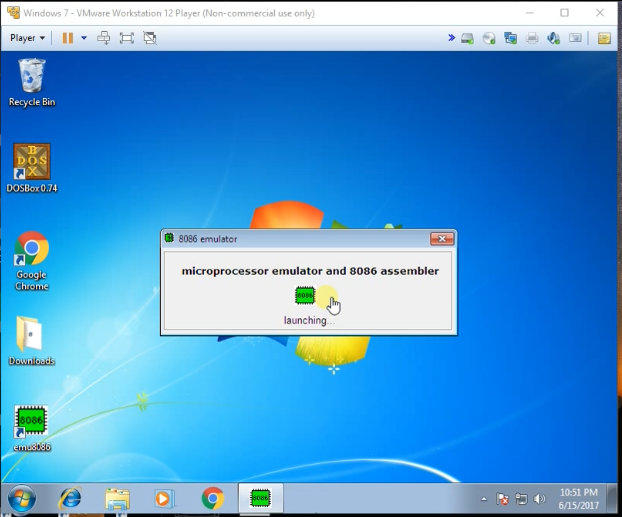The height and width of the screenshot is (517, 622).
Task: Click the 'launching...' status text
Action: tap(309, 320)
